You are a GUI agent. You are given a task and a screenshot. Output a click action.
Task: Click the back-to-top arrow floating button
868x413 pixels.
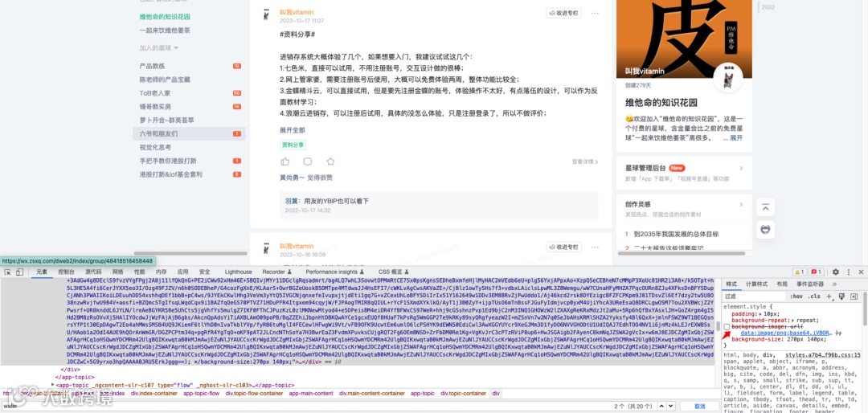[x=765, y=207]
